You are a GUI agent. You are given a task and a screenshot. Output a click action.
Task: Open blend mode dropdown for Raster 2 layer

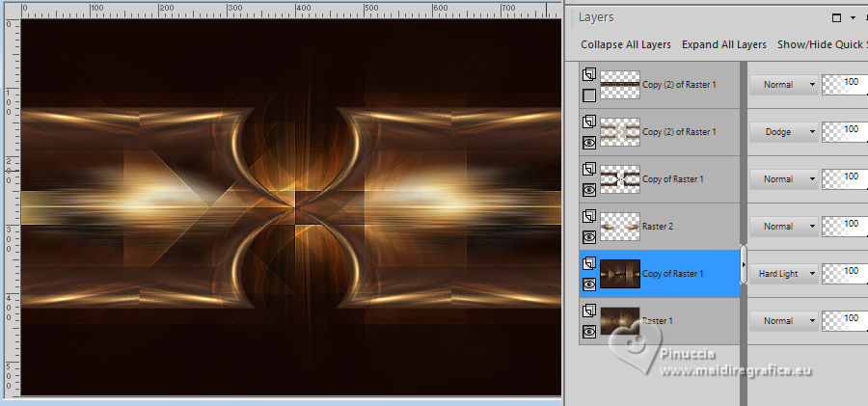click(783, 227)
